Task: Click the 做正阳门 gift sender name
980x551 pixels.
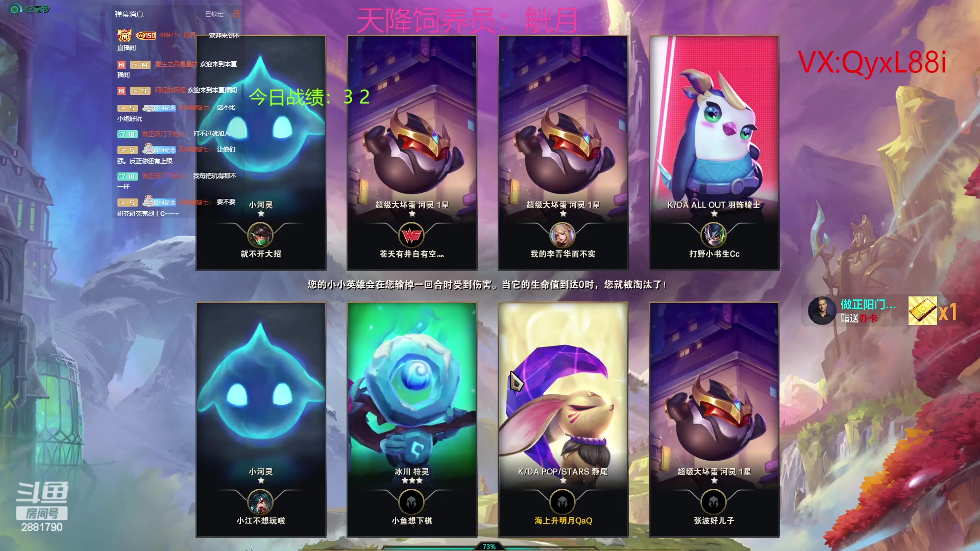Action: 868,305
